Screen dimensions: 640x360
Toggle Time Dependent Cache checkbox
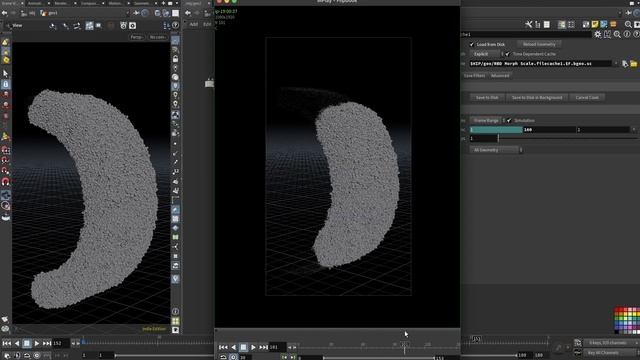[507, 54]
